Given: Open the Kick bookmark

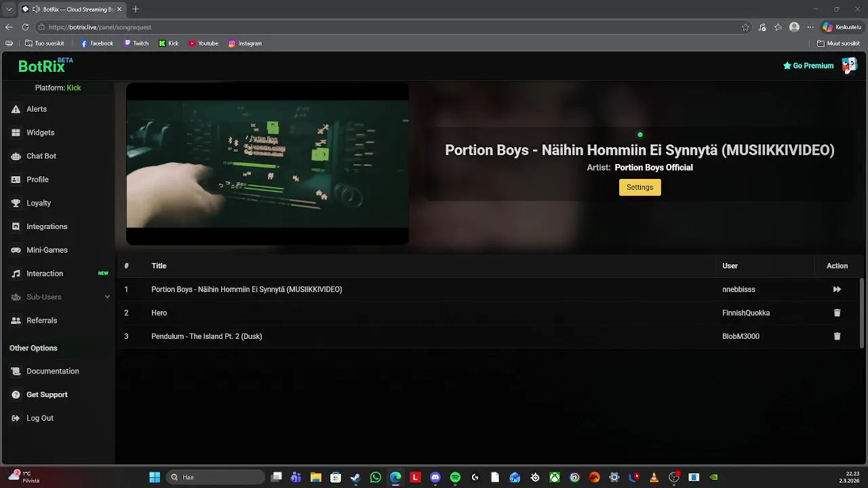Looking at the screenshot, I should tap(169, 43).
